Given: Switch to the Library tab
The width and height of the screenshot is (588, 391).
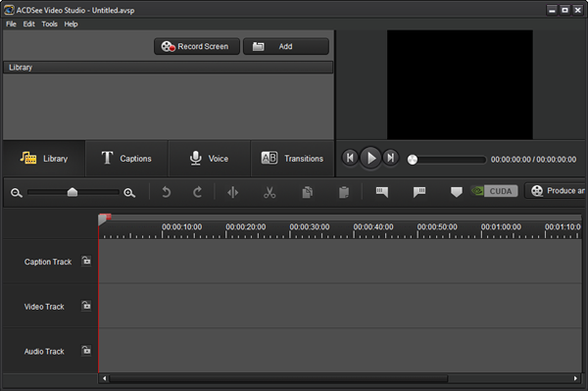Looking at the screenshot, I should tap(44, 158).
